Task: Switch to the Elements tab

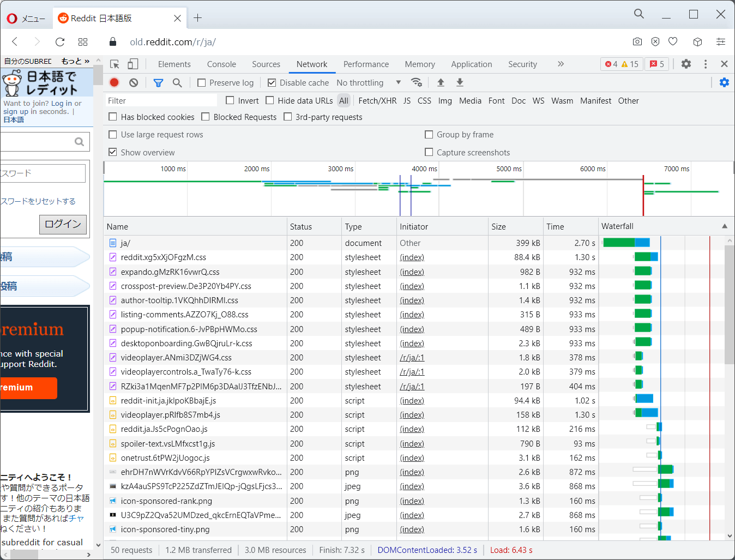Action: click(174, 64)
